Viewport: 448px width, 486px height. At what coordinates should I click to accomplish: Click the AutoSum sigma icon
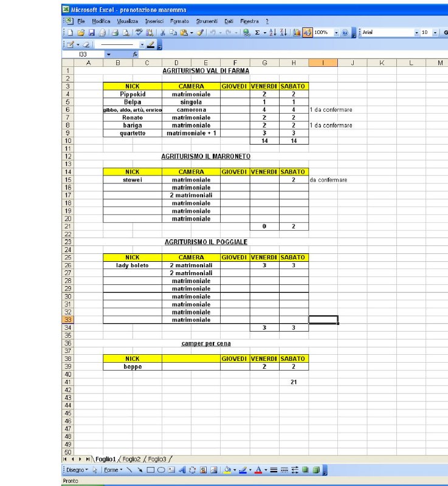pos(257,33)
